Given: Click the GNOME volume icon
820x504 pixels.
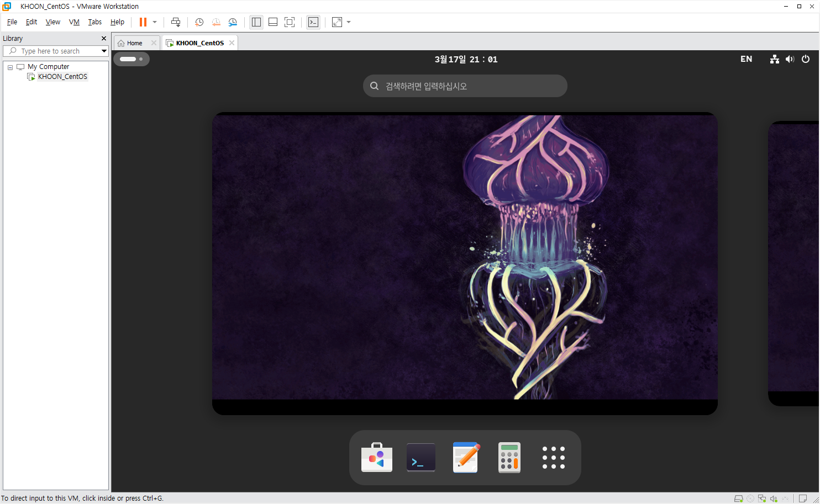Looking at the screenshot, I should (x=790, y=59).
